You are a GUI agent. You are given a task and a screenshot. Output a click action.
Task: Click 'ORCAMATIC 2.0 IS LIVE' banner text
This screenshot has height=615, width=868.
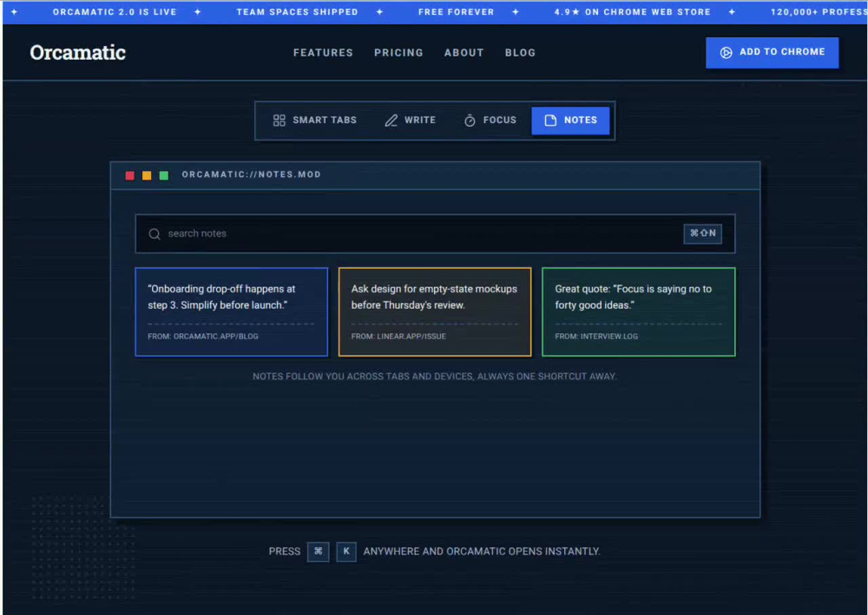point(115,11)
